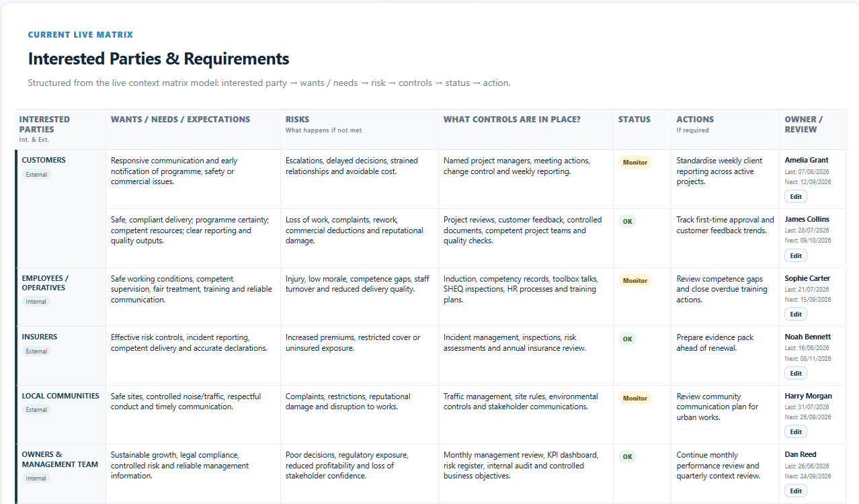Select OWNERS & MANAGEMENT TEAM party label

coord(60,460)
